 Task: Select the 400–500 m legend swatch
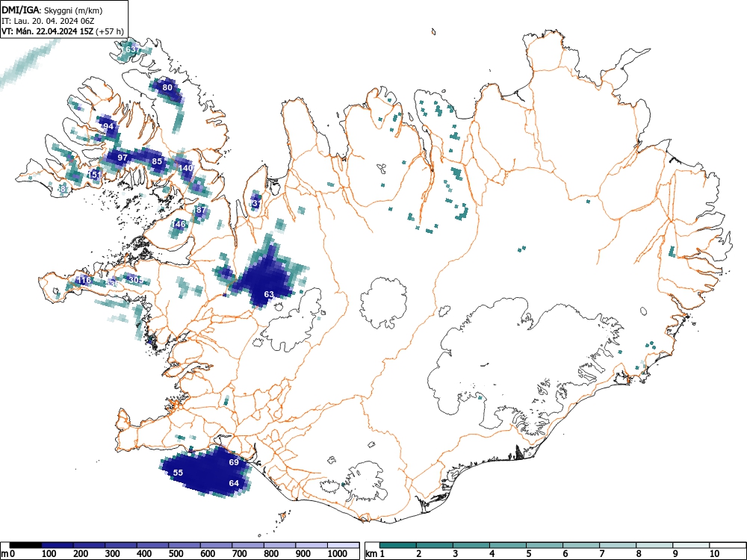click(153, 545)
